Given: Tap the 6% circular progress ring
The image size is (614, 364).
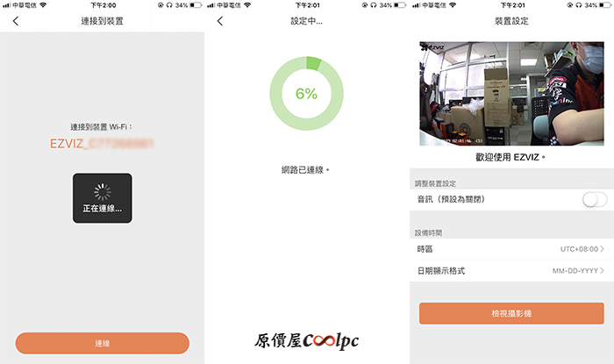Looking at the screenshot, I should [307, 94].
